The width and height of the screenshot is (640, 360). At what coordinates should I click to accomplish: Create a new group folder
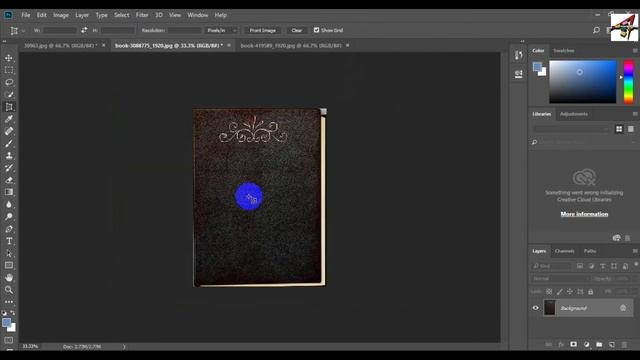[x=599, y=344]
